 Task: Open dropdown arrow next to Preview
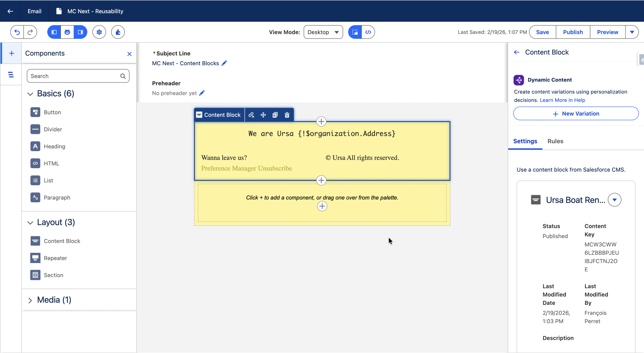click(x=632, y=32)
